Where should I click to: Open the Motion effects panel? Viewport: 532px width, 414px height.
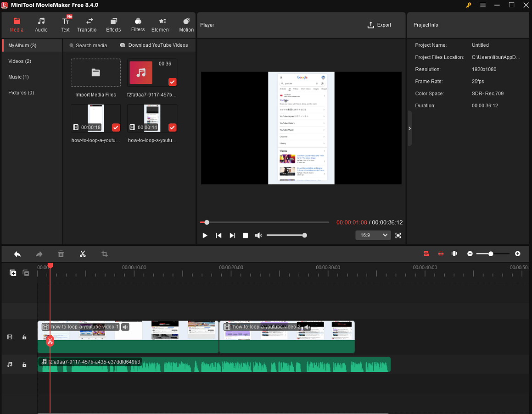coord(186,24)
